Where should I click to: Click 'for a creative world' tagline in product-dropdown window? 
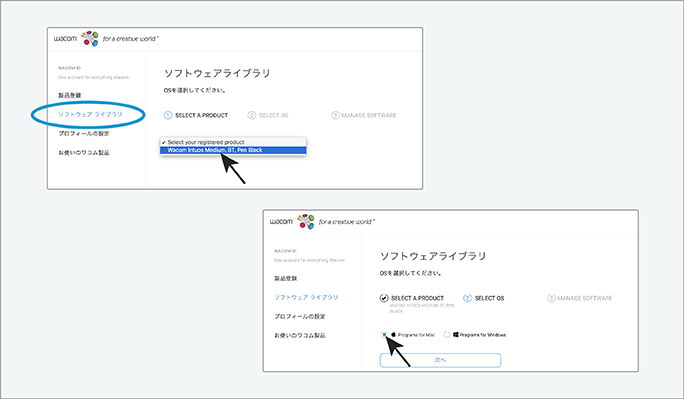click(x=131, y=39)
